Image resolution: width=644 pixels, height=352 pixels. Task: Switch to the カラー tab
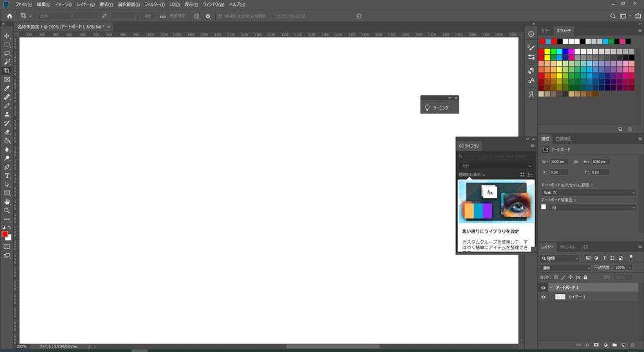pyautogui.click(x=545, y=31)
